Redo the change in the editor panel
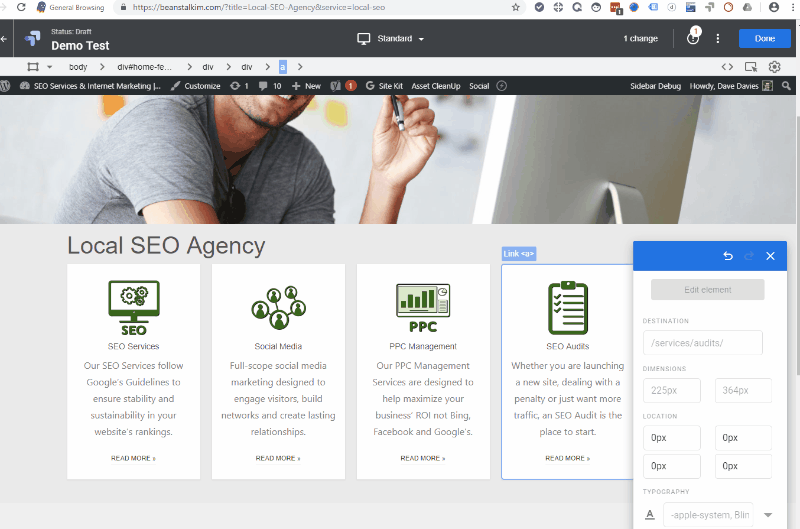The width and height of the screenshot is (800, 529). tap(749, 256)
